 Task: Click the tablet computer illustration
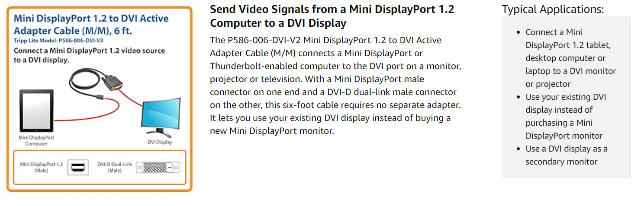[36, 110]
